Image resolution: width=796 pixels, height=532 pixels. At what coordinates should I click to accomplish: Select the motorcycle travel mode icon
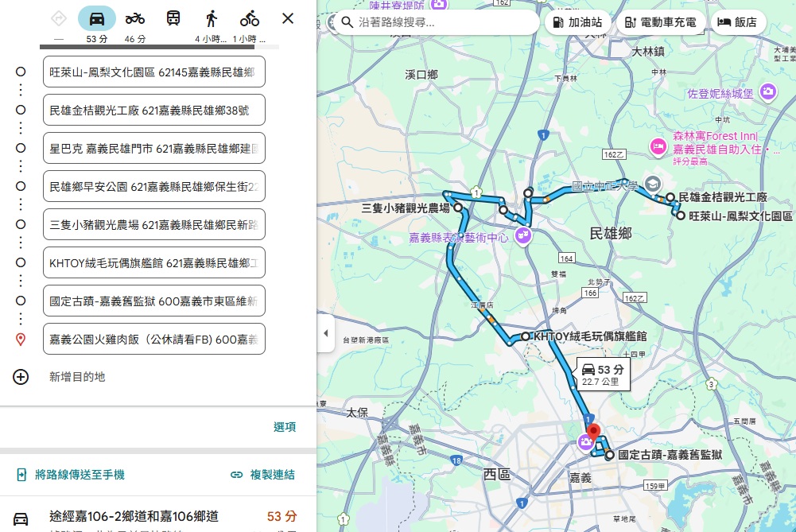pyautogui.click(x=135, y=17)
